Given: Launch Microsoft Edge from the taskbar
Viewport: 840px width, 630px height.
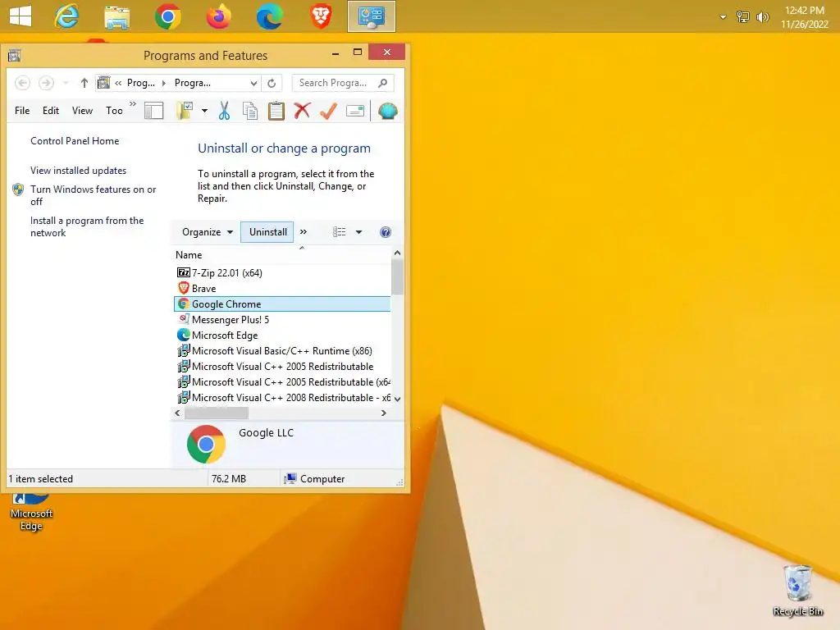Looking at the screenshot, I should click(x=269, y=16).
